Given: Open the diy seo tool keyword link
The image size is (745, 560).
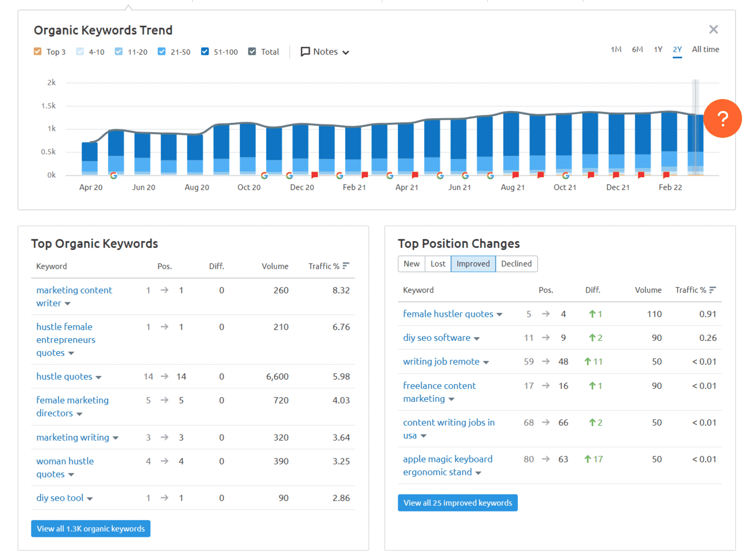Looking at the screenshot, I should 59,498.
